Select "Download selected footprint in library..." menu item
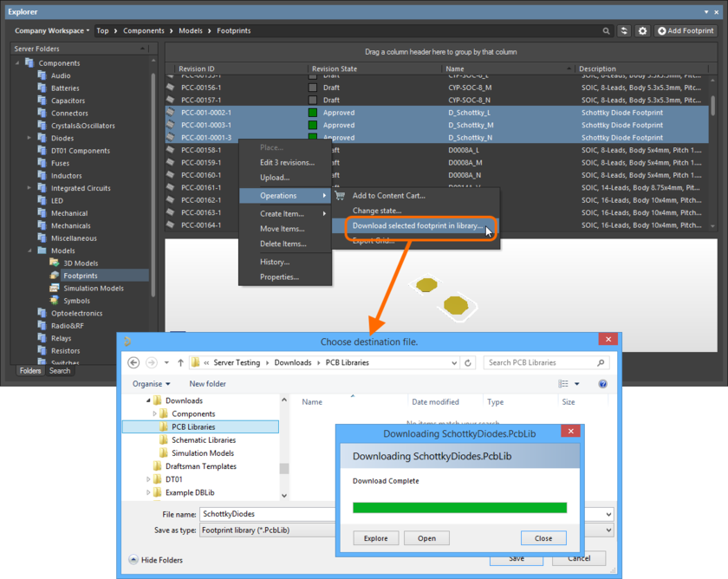The height and width of the screenshot is (579, 728). click(417, 226)
